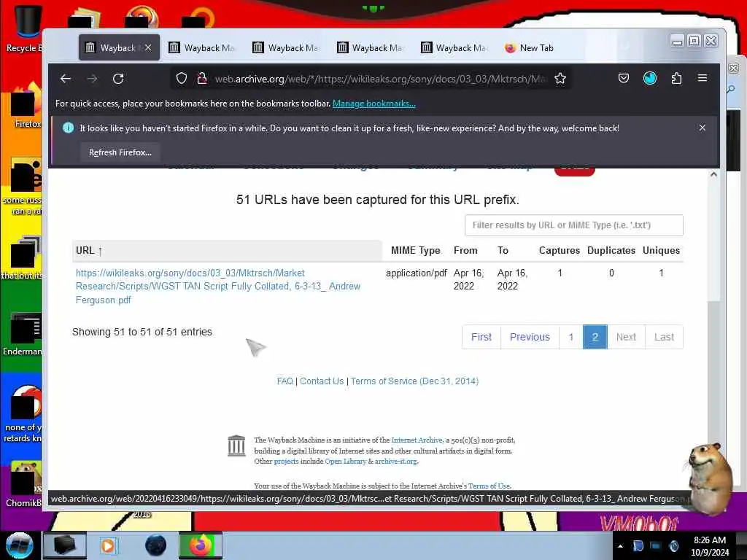Image resolution: width=747 pixels, height=560 pixels.
Task: Click the Refresh Firefox button
Action: tap(120, 152)
